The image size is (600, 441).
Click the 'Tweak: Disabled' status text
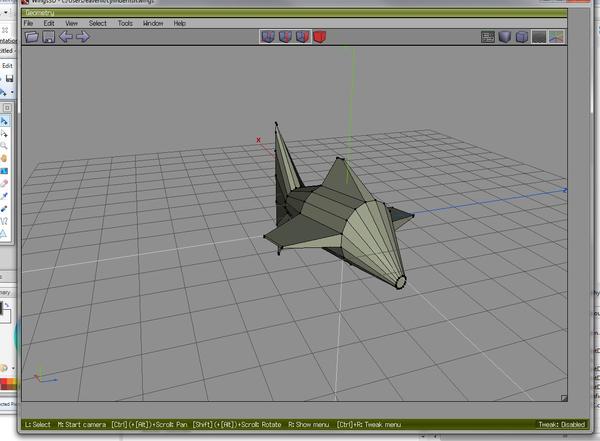(561, 425)
